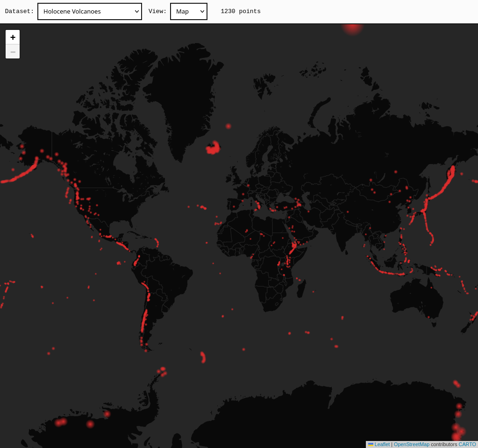Viewport: 478px width, 448px height.
Task: Select the Kamchatka peninsula volcano cluster
Action: pos(451,174)
